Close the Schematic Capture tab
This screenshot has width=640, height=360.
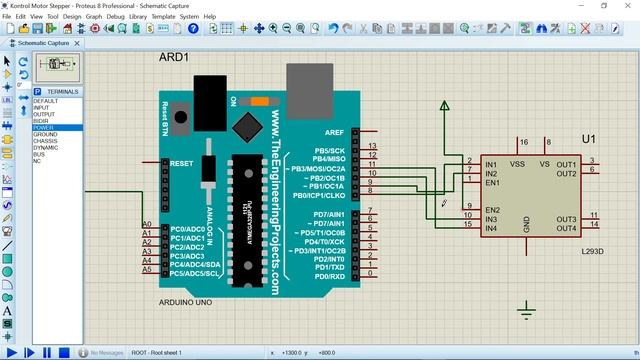(77, 43)
